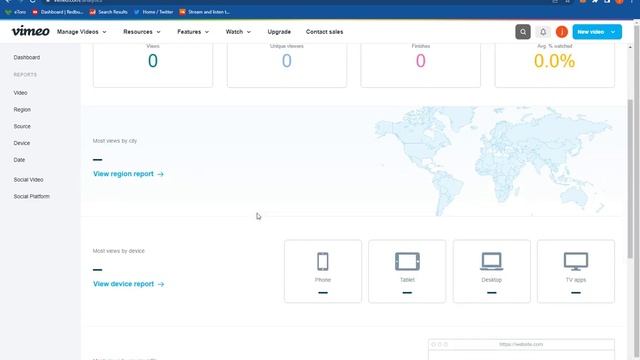Go to Dashboard in the sidebar

pyautogui.click(x=27, y=58)
